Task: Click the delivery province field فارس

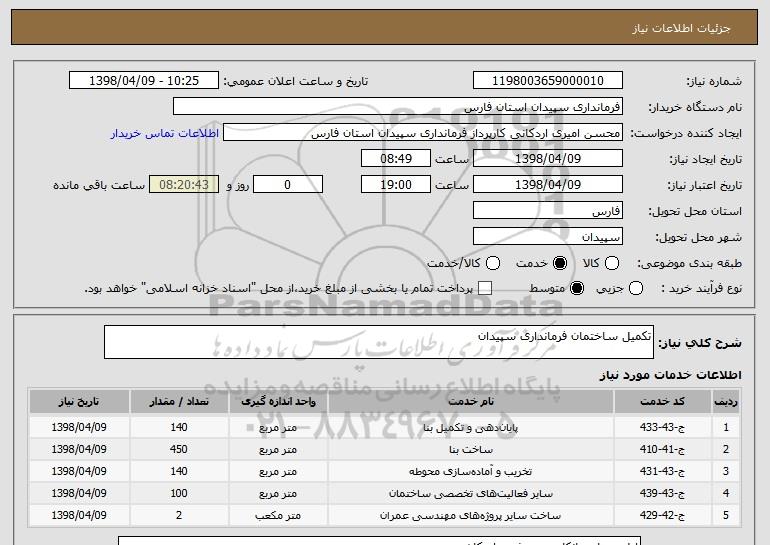Action: coord(548,211)
